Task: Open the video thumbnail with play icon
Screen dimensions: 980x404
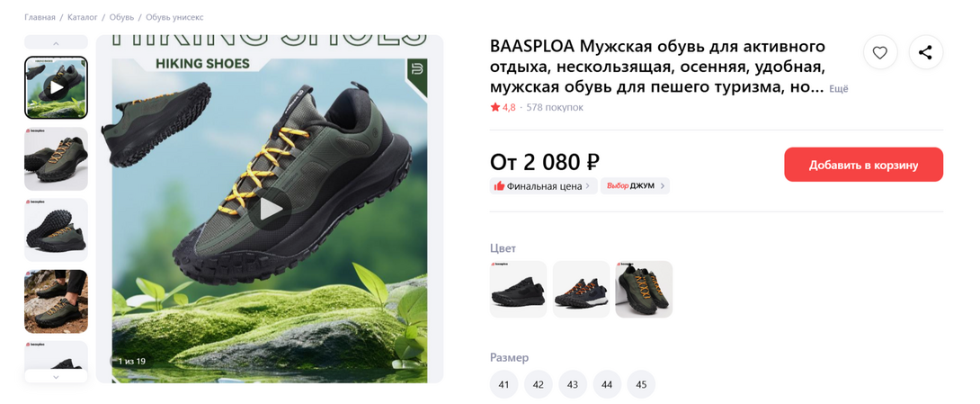Action: pos(57,87)
